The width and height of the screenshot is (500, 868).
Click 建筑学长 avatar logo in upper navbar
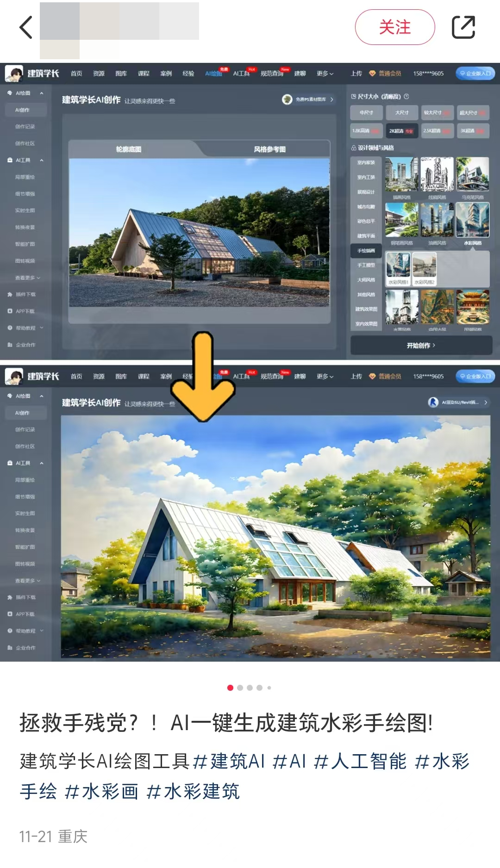pyautogui.click(x=14, y=74)
